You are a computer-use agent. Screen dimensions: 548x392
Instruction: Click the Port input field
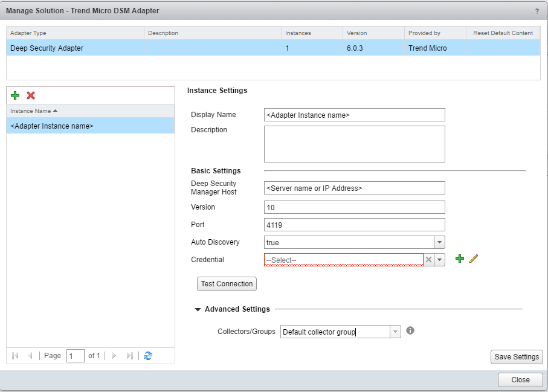click(354, 225)
